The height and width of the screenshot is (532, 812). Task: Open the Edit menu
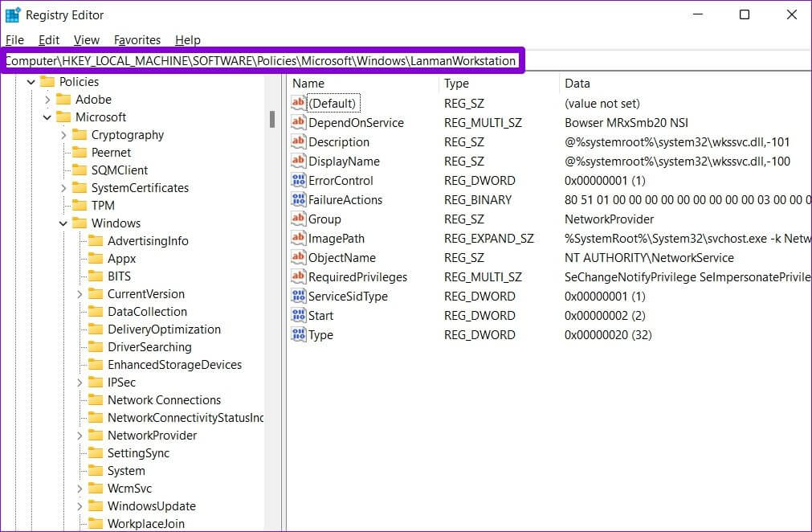[x=49, y=40]
